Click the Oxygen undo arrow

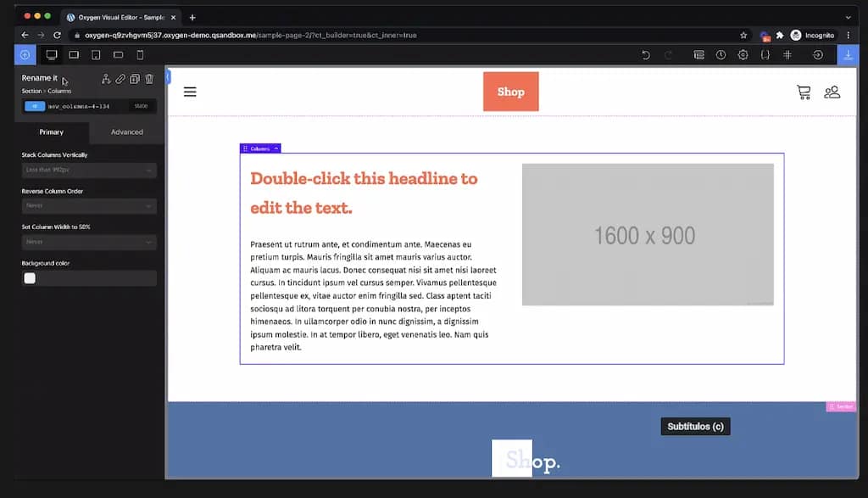pyautogui.click(x=645, y=55)
